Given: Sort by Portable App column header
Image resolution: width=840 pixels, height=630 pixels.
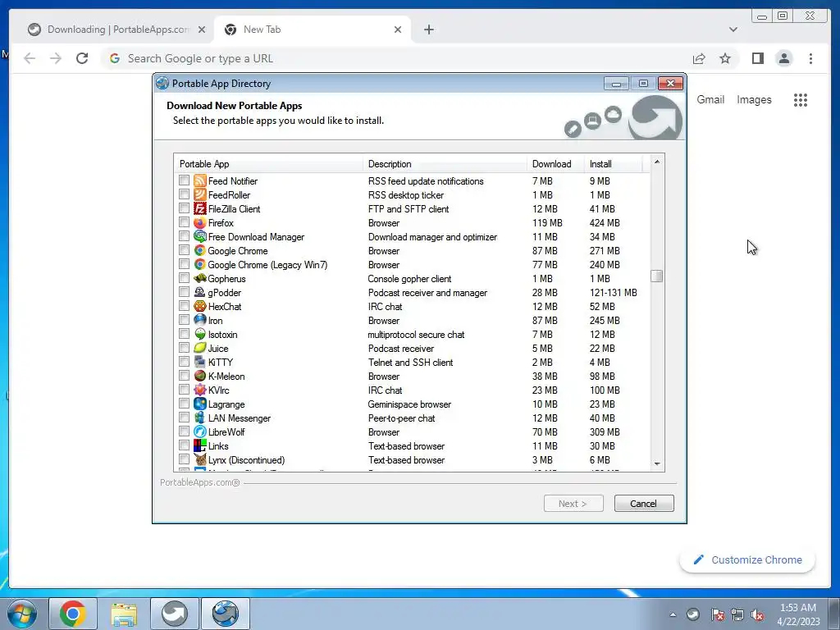Looking at the screenshot, I should click(268, 164).
